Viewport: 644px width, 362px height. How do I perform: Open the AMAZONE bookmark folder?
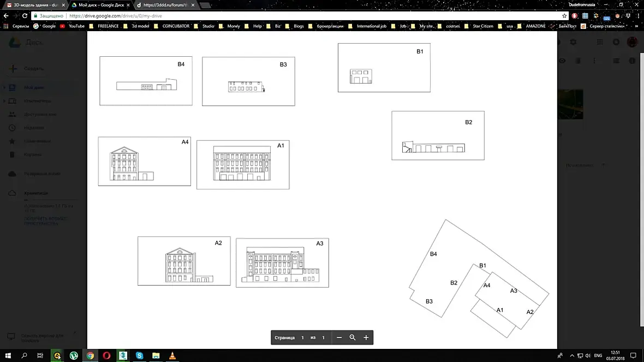pos(532,26)
